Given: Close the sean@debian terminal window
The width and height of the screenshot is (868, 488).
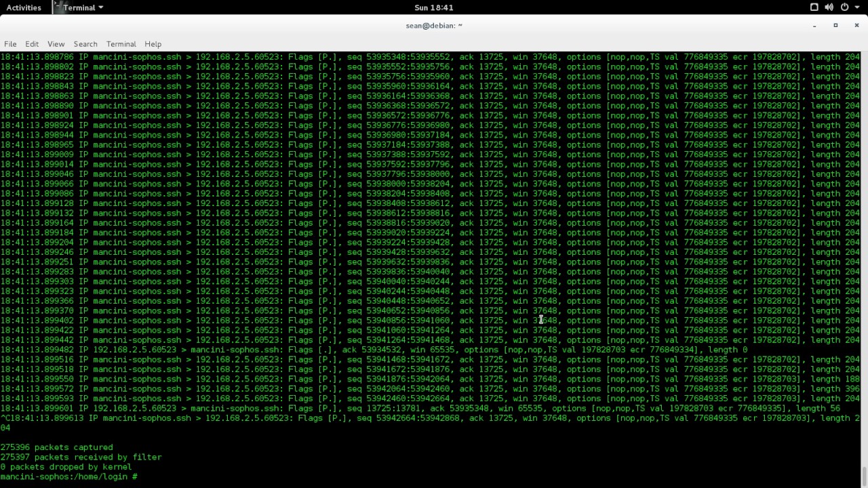Looking at the screenshot, I should point(857,26).
